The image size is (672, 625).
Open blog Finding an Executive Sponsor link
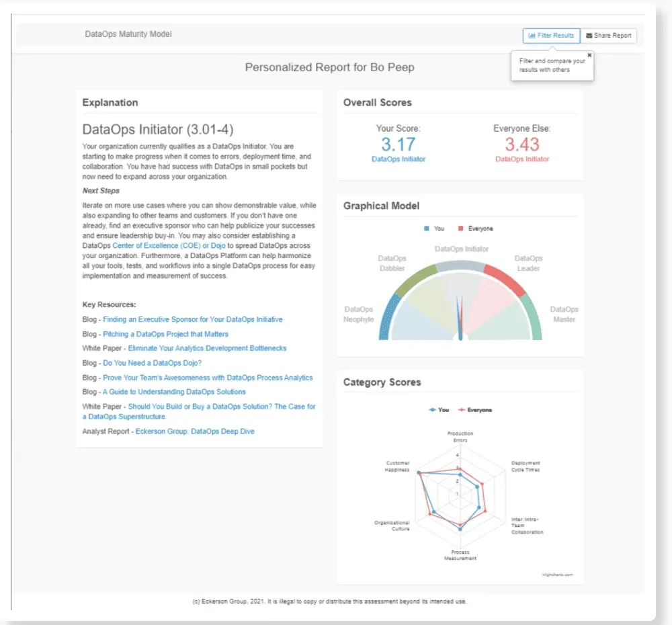(x=192, y=319)
